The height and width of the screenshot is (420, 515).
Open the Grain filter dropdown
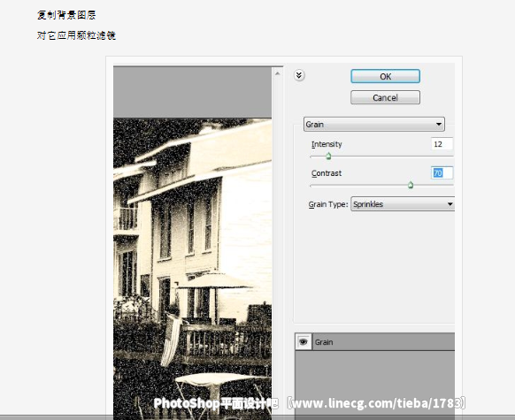[x=374, y=125]
